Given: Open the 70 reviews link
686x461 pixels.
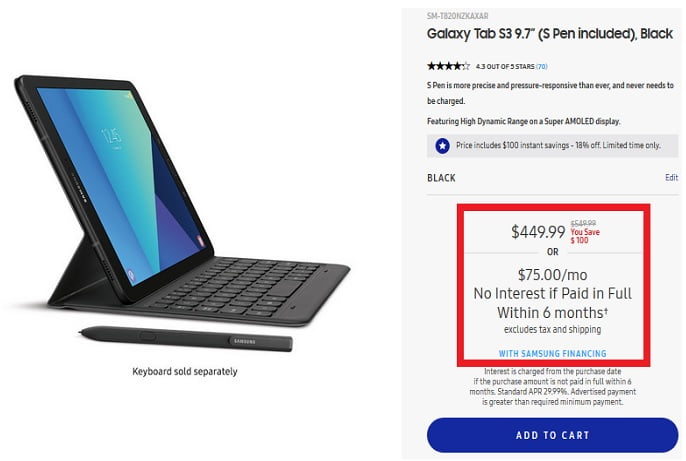Looking at the screenshot, I should (x=541, y=66).
